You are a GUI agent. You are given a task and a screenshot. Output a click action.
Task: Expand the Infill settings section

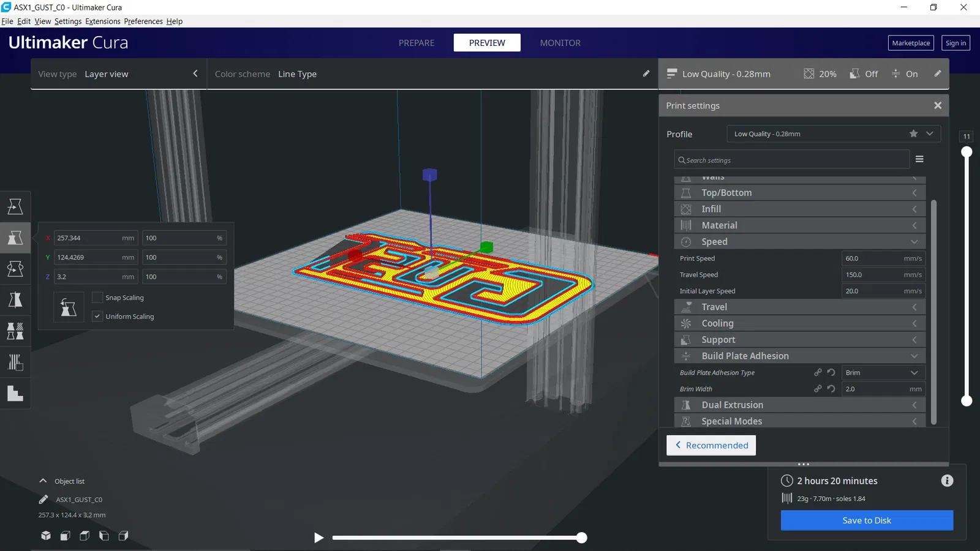[x=799, y=209]
